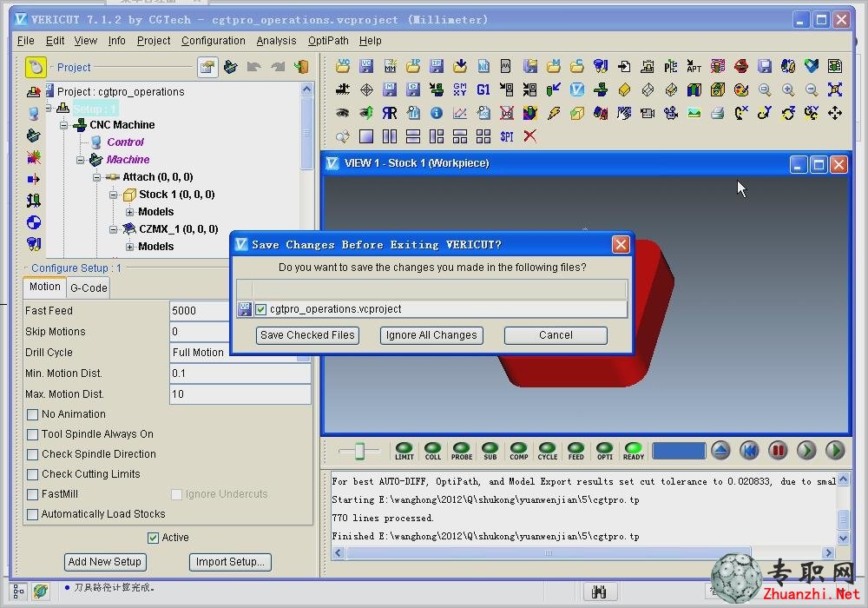The width and height of the screenshot is (868, 608).
Task: Click the printer toolbar icon
Action: 718,113
